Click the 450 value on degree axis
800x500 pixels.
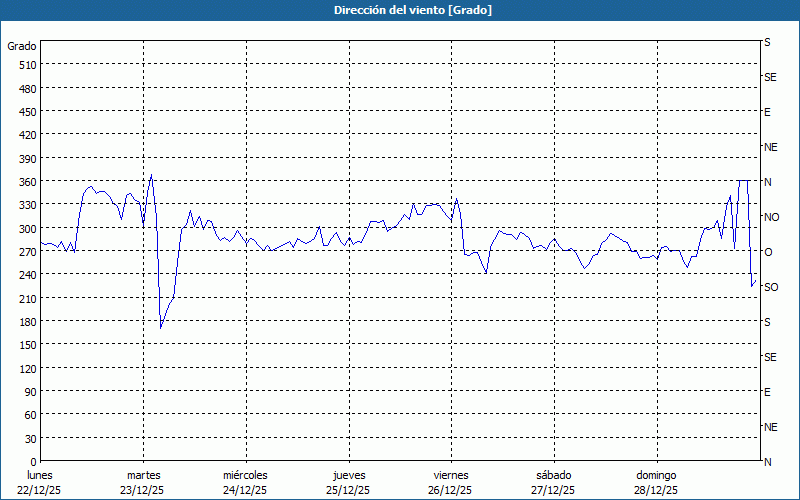click(x=26, y=111)
